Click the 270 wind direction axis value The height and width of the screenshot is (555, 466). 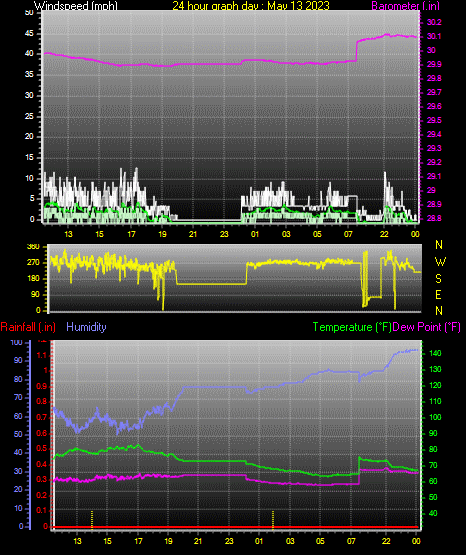(x=33, y=263)
